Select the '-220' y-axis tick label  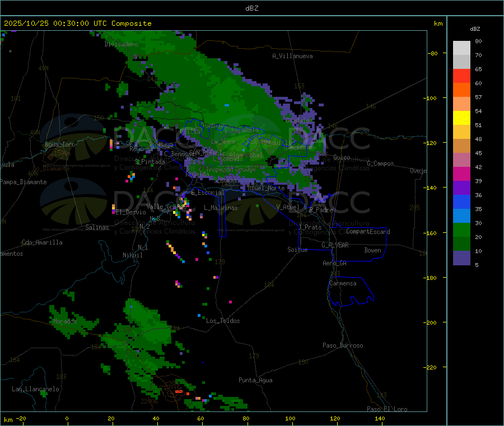tap(430, 368)
